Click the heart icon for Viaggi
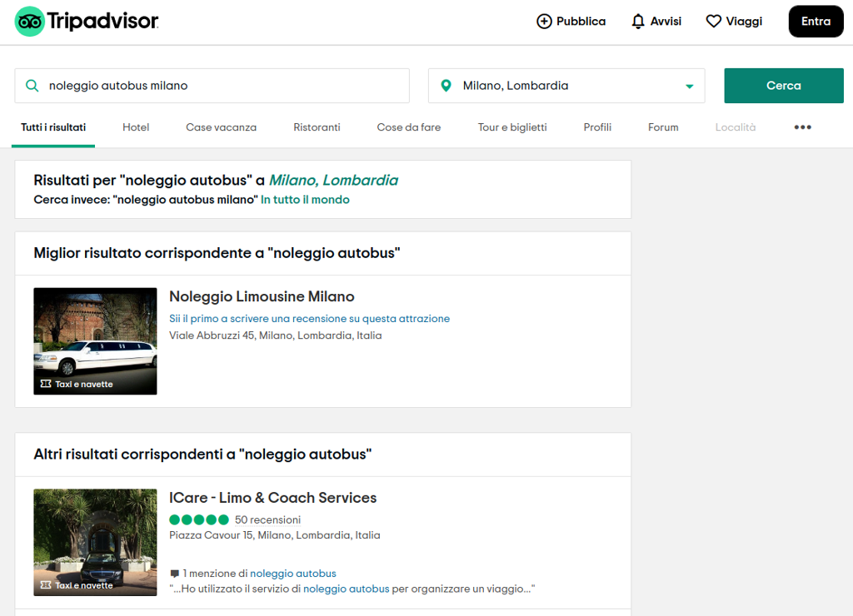 (x=713, y=21)
